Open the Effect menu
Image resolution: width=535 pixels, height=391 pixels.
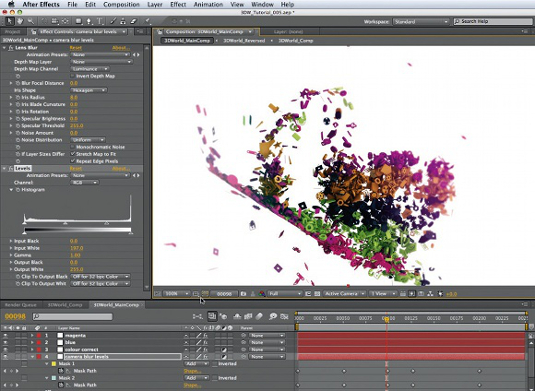(178, 4)
